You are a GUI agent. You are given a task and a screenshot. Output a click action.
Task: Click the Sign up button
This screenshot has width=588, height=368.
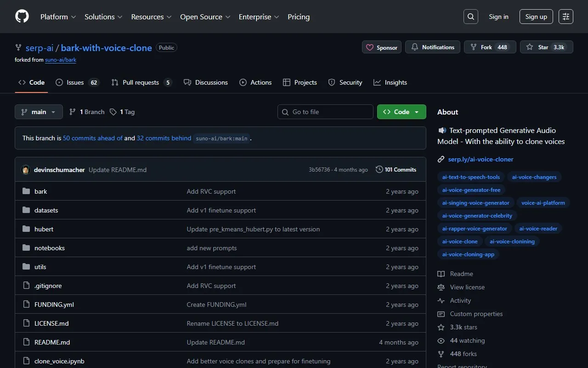pyautogui.click(x=536, y=16)
